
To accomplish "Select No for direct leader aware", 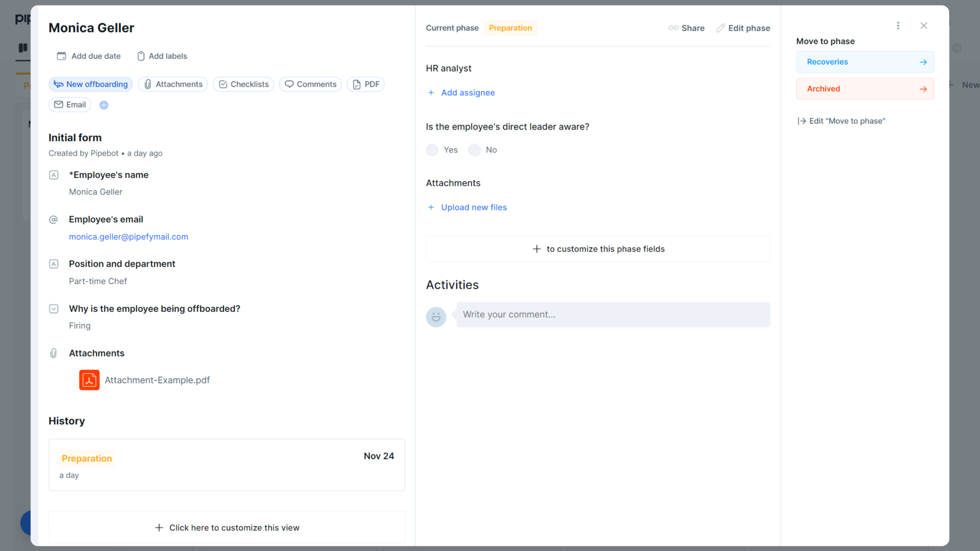I will [475, 149].
